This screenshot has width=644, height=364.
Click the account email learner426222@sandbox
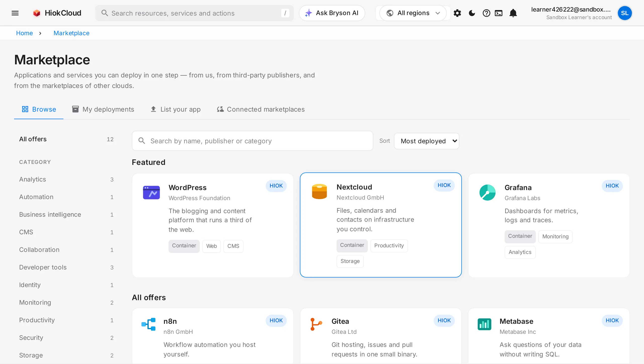(571, 10)
